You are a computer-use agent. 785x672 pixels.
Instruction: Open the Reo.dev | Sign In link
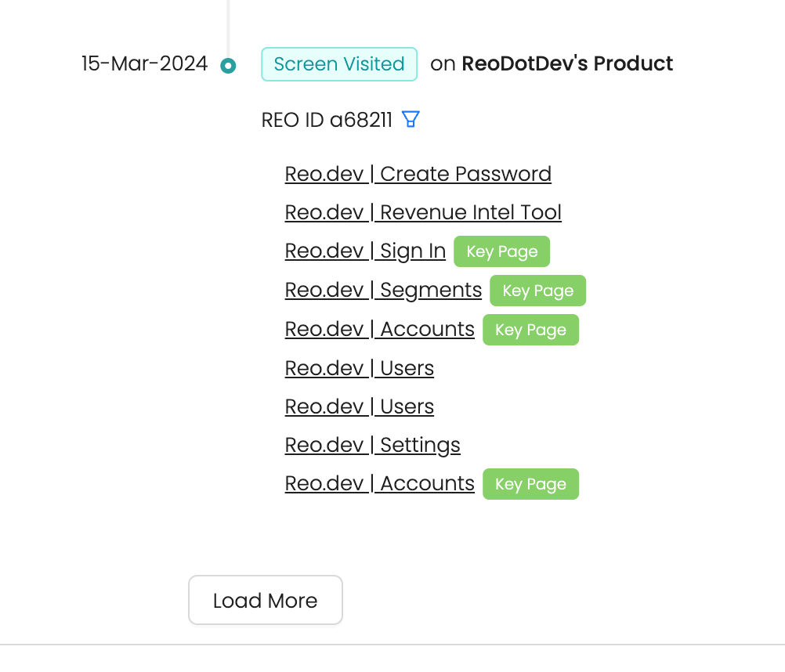(x=365, y=251)
